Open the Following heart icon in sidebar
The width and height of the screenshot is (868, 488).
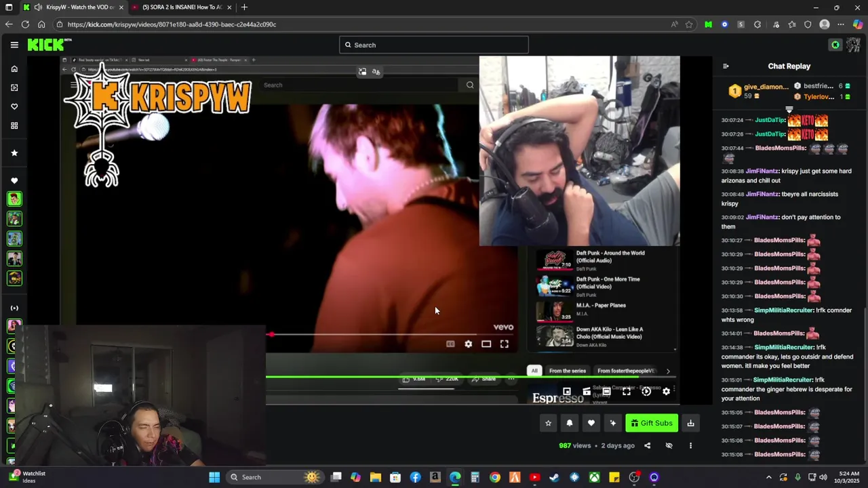pyautogui.click(x=14, y=106)
